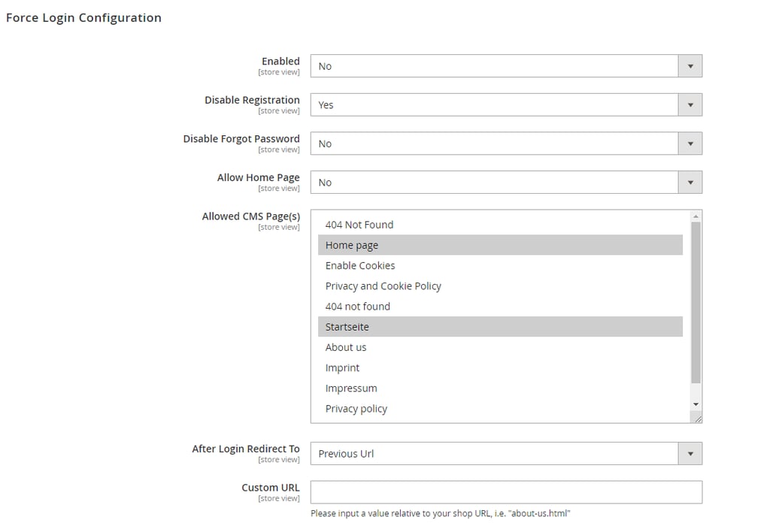Click the down arrow on the CMS list scrollbar

(695, 404)
